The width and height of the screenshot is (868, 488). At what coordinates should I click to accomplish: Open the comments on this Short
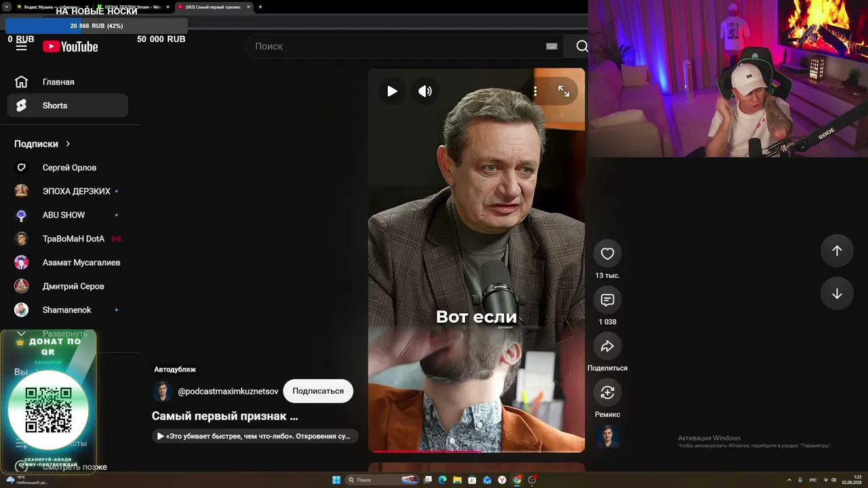click(608, 300)
